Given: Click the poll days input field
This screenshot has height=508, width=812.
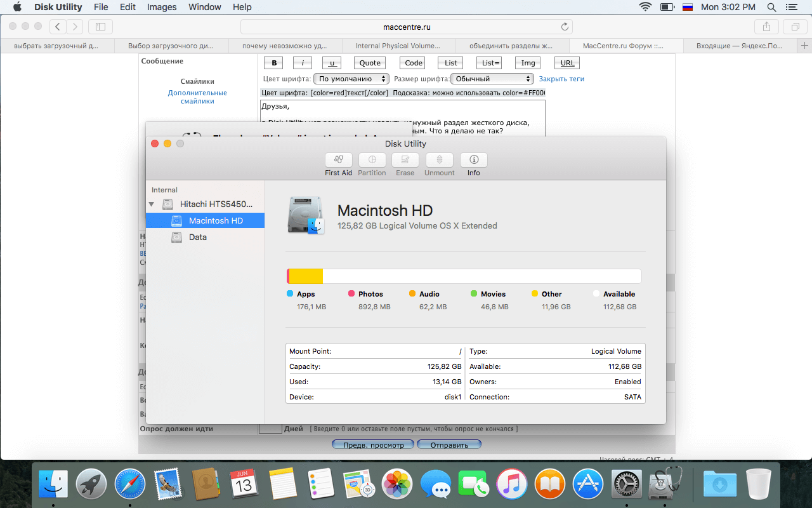Looking at the screenshot, I should click(270, 429).
